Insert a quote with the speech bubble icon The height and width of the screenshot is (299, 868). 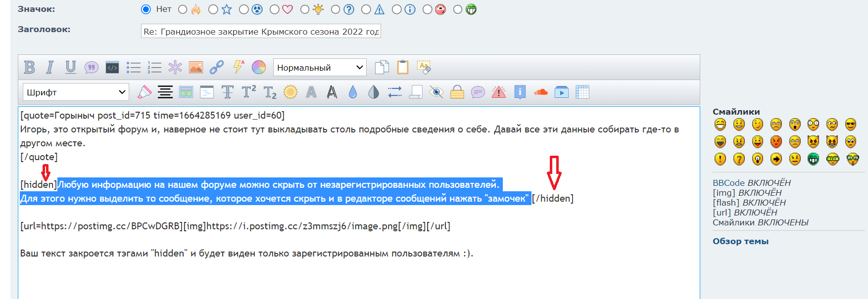[92, 67]
